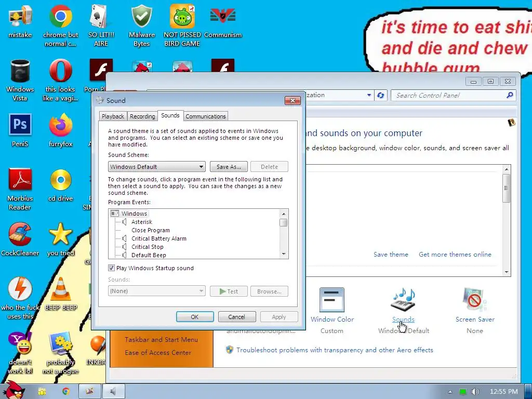The image size is (532, 399).
Task: Select the Critical Battery Alarm event
Action: pos(159,238)
